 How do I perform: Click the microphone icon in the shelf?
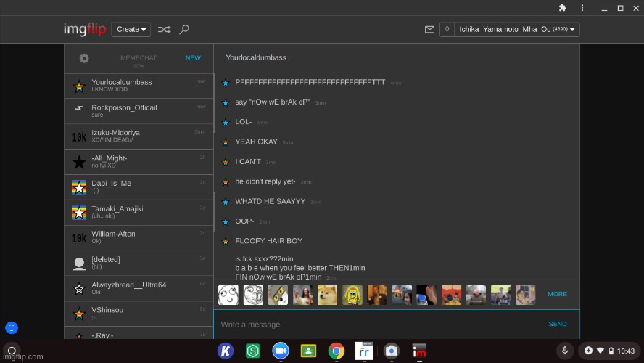click(564, 351)
